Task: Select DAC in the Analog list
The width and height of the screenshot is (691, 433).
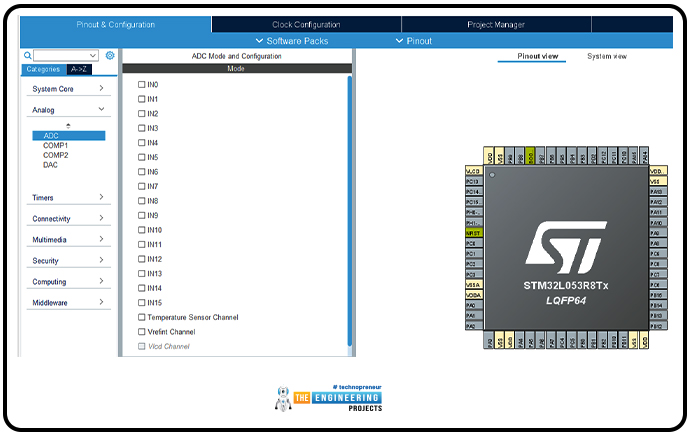Action: click(50, 165)
